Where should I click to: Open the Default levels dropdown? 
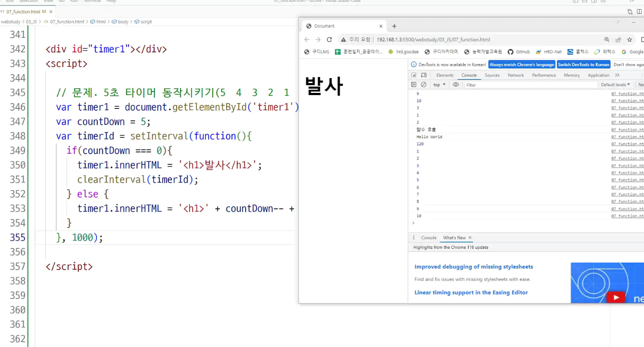[615, 84]
